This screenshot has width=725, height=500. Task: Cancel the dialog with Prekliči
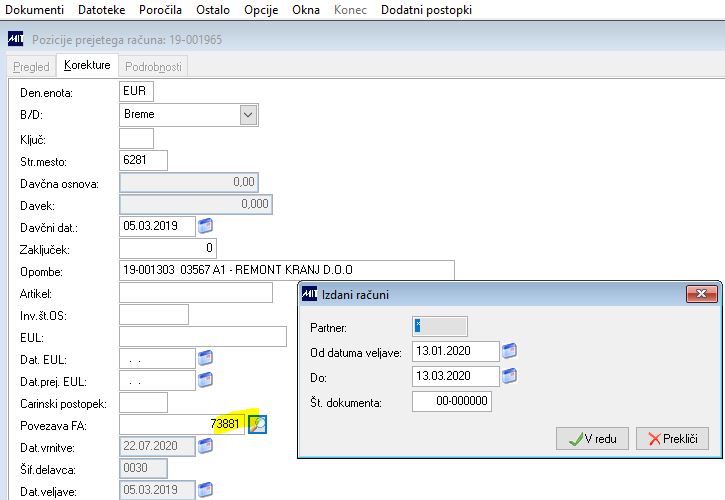pyautogui.click(x=672, y=438)
